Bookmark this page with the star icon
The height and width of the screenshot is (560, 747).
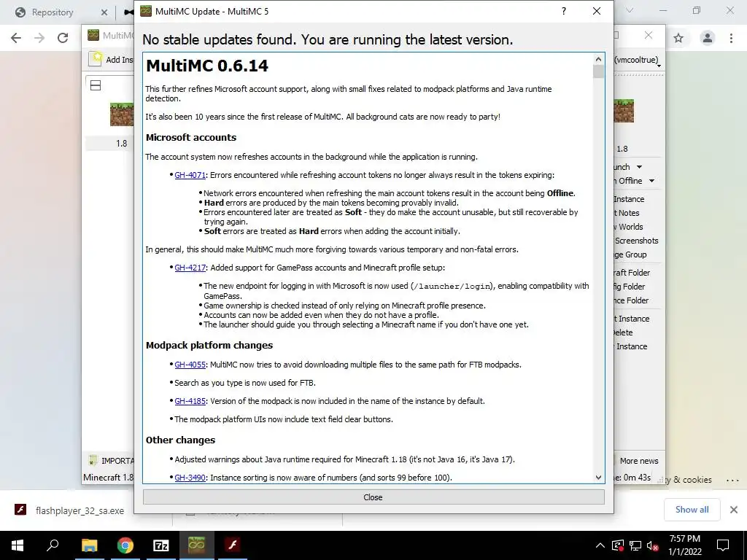click(678, 38)
